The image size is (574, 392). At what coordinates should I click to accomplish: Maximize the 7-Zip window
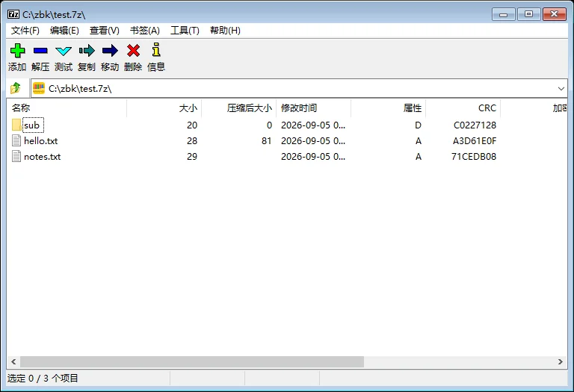528,14
